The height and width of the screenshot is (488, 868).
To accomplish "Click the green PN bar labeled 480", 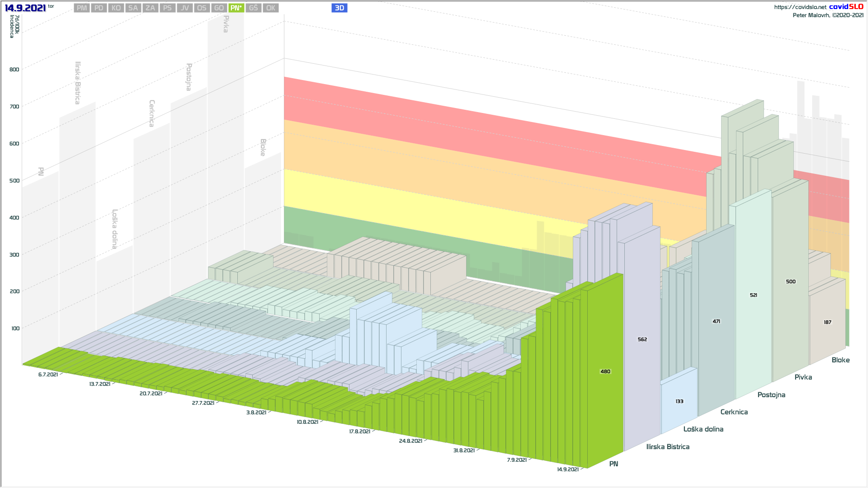I will [605, 371].
